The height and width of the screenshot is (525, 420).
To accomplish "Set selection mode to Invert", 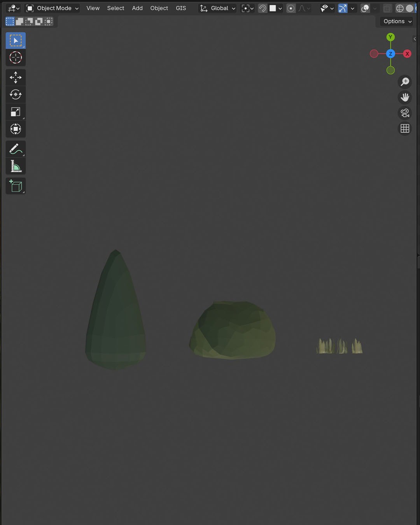I will click(x=38, y=21).
